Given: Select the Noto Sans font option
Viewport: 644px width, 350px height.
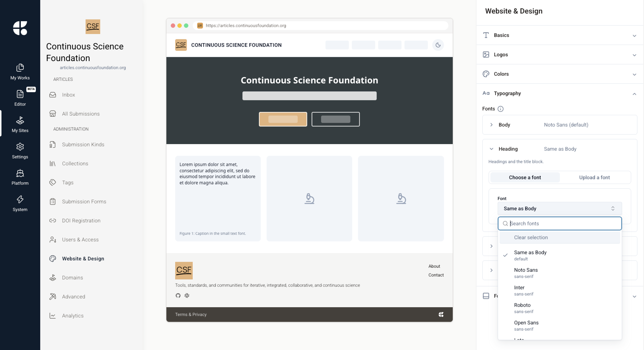Looking at the screenshot, I should coord(560,273).
